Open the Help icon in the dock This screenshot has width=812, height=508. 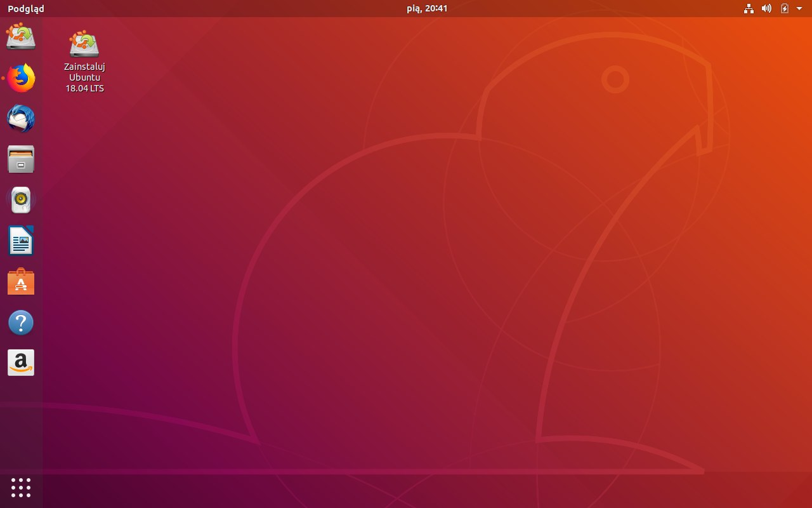21,323
